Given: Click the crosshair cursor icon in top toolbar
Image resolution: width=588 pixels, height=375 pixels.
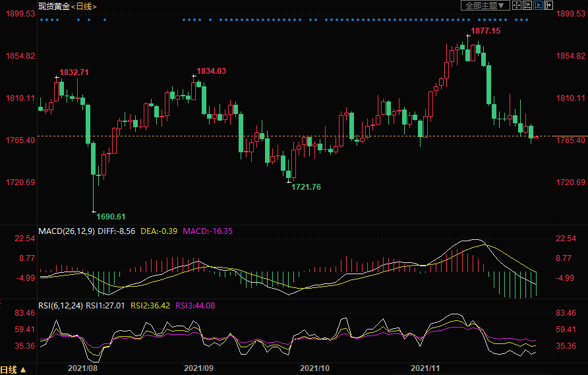Looking at the screenshot, I should tap(517, 5).
